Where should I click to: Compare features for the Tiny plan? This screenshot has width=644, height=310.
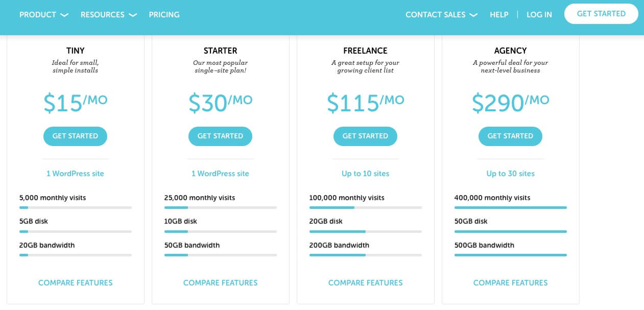tap(75, 283)
